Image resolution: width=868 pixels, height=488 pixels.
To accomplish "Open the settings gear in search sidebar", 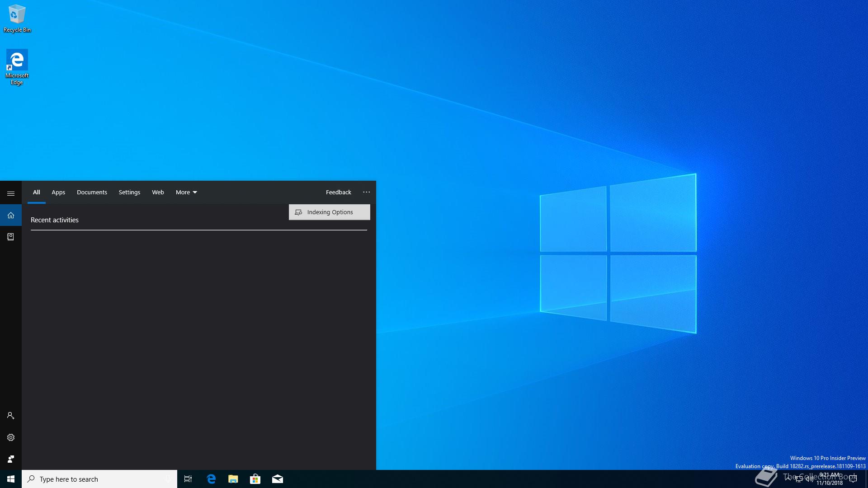I will coord(11,437).
